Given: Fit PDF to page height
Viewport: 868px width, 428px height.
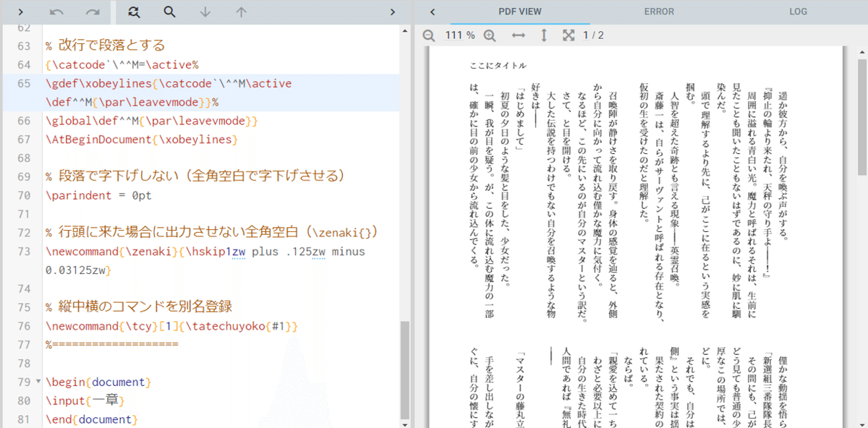Looking at the screenshot, I should tap(544, 35).
